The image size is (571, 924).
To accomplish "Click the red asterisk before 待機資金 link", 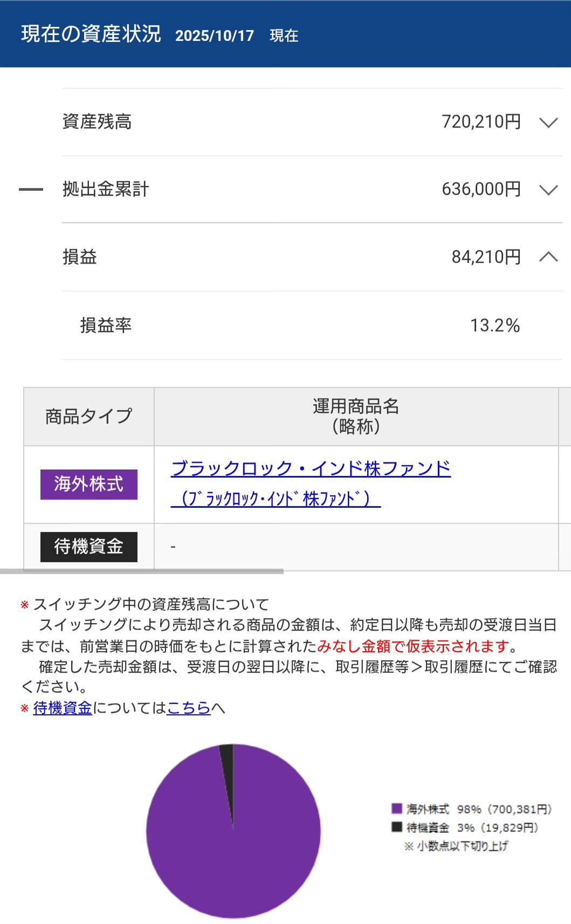I will coord(24,708).
